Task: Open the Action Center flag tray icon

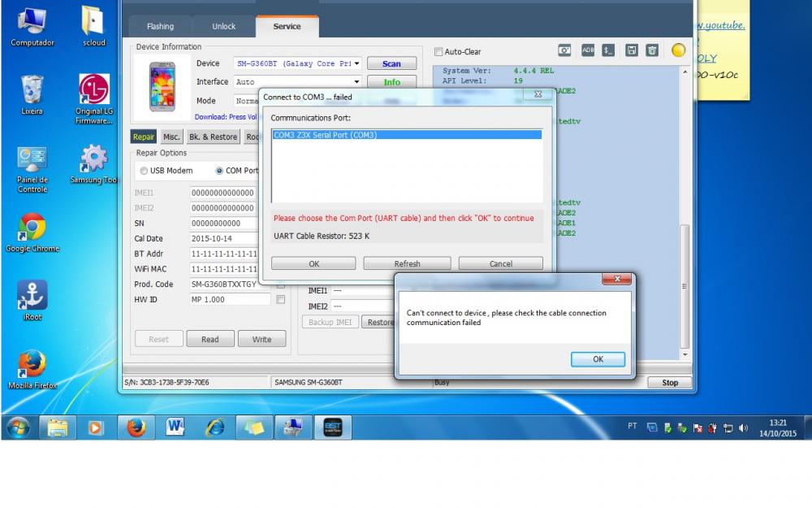Action: 698,428
